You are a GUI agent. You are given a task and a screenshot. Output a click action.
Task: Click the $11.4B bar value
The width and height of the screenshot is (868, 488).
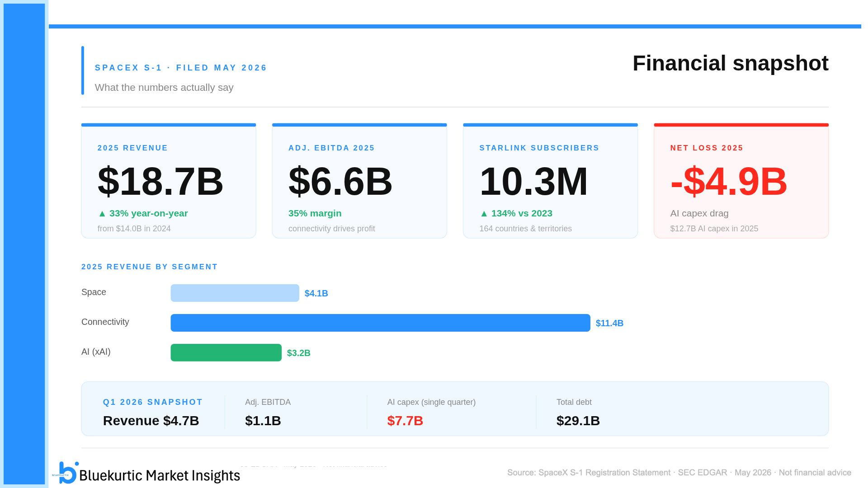click(609, 323)
